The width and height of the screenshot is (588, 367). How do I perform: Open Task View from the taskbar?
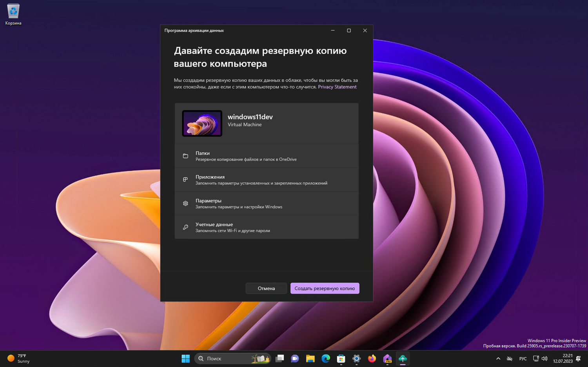279,358
